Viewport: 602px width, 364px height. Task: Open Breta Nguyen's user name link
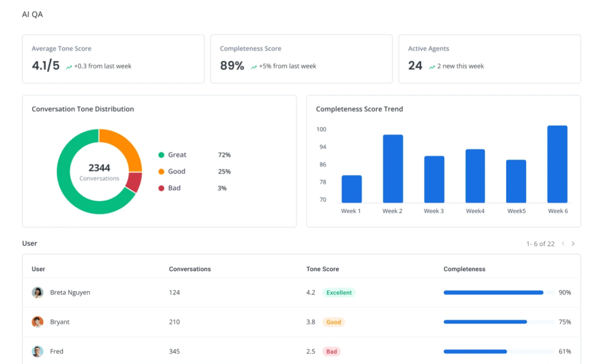tap(70, 292)
